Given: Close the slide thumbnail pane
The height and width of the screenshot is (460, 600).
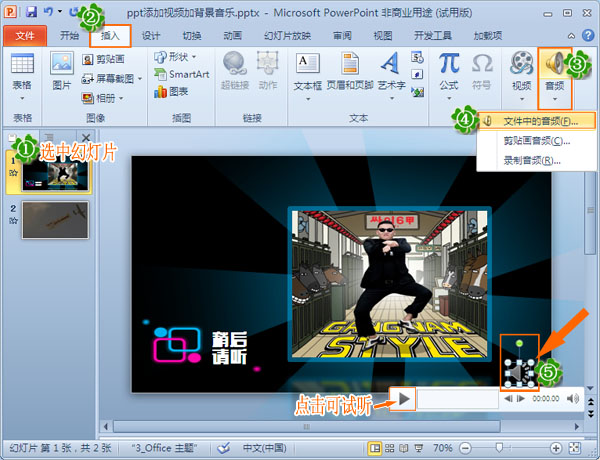Looking at the screenshot, I should click(x=86, y=137).
